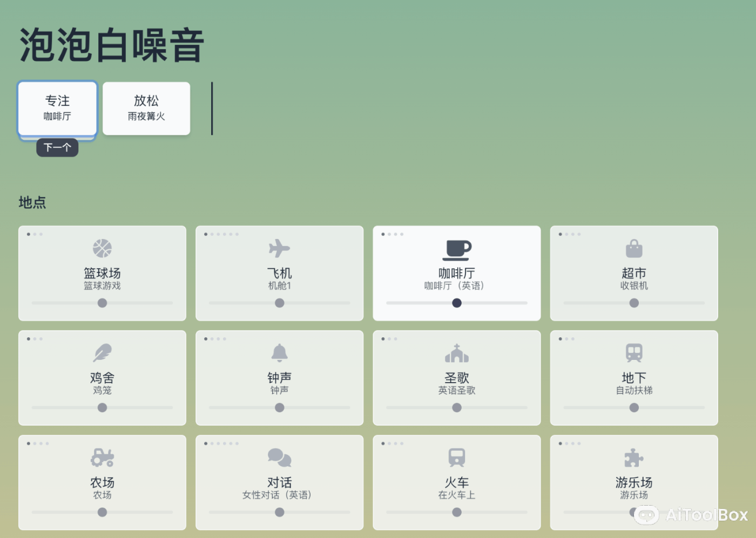Image resolution: width=756 pixels, height=538 pixels.
Task: Click the subway icon on the 地下 card
Action: pos(633,352)
